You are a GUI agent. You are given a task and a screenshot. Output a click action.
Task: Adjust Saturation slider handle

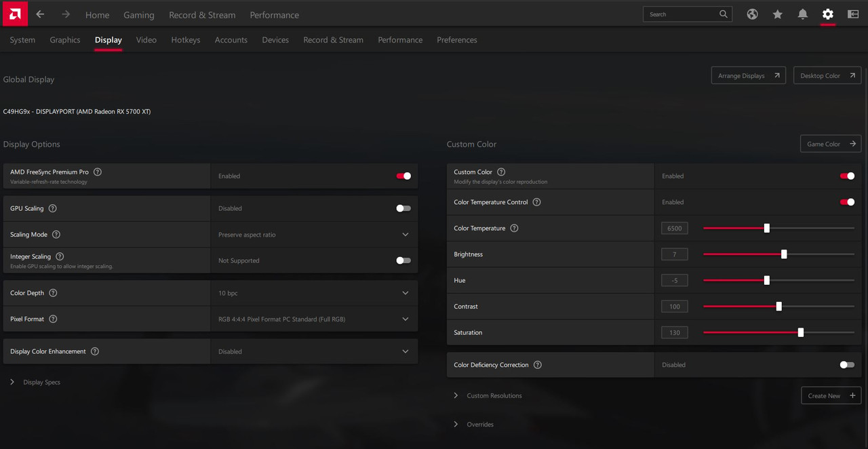pos(801,332)
